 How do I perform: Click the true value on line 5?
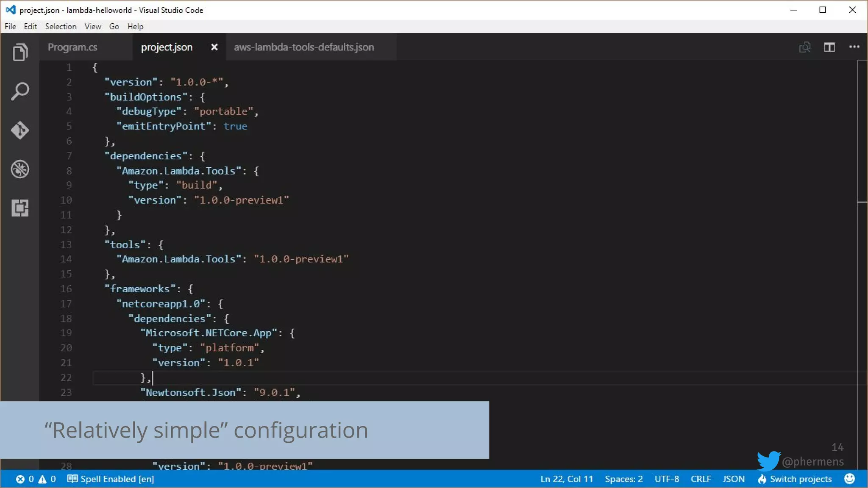(235, 126)
